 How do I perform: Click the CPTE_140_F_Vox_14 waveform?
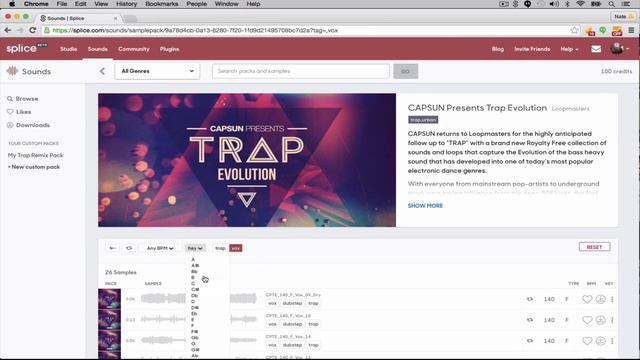[198, 340]
